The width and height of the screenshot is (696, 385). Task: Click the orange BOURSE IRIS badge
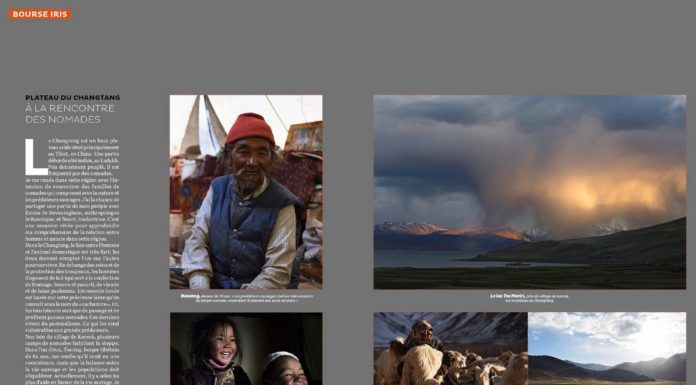pos(40,14)
